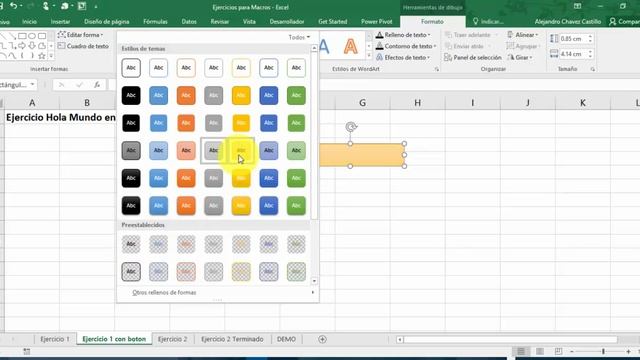Image resolution: width=640 pixels, height=360 pixels.
Task: Select the blue WordArt letter A style
Action: [324, 47]
